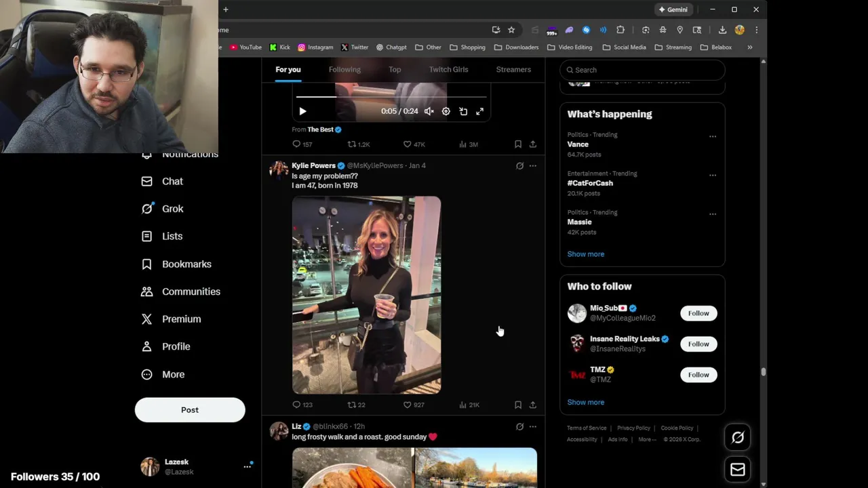Open Chrome three-dot menu
868x488 pixels.
point(756,30)
